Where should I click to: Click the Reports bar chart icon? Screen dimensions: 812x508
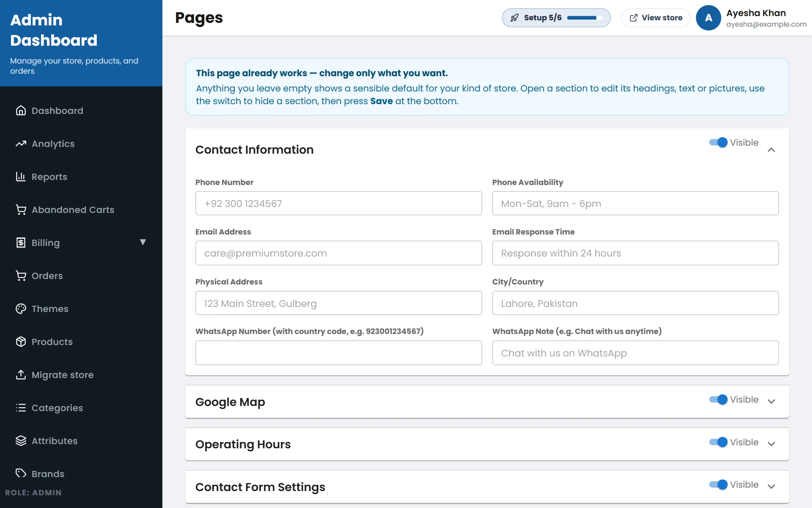pyautogui.click(x=21, y=177)
